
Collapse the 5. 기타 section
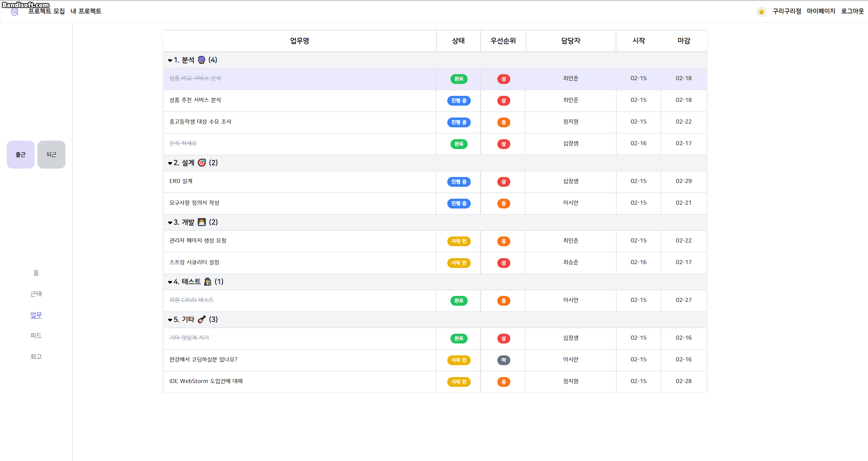point(169,319)
